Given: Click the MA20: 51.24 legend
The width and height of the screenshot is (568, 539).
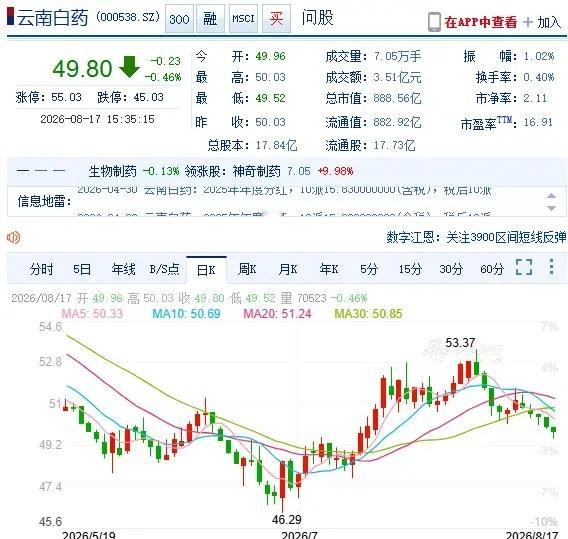Looking at the screenshot, I should [x=277, y=314].
